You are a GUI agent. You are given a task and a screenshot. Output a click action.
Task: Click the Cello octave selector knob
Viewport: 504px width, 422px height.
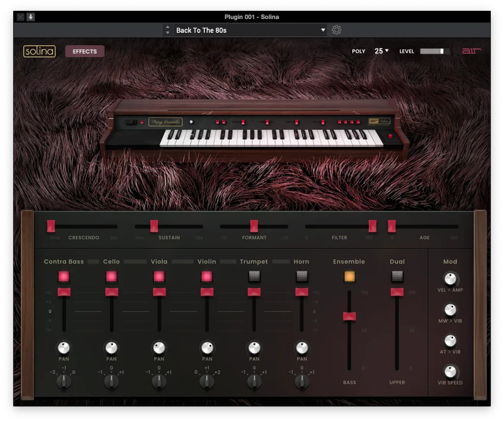pyautogui.click(x=111, y=381)
